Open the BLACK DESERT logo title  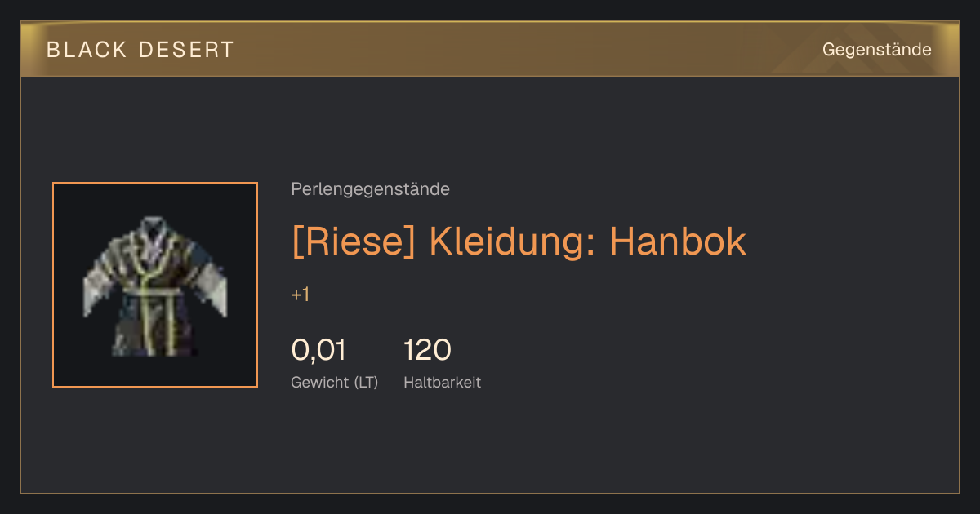(x=140, y=50)
